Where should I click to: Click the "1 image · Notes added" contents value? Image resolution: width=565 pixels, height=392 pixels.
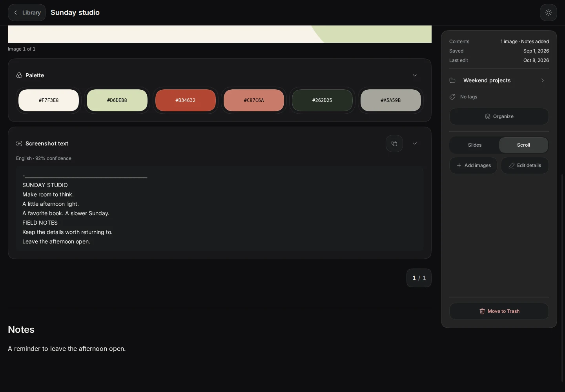tap(525, 42)
